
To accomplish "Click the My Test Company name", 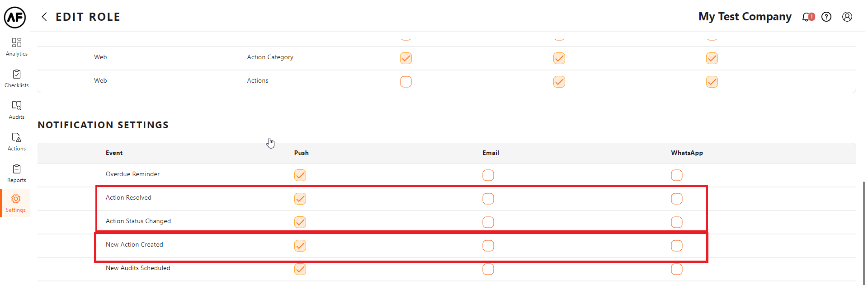I will coord(745,17).
